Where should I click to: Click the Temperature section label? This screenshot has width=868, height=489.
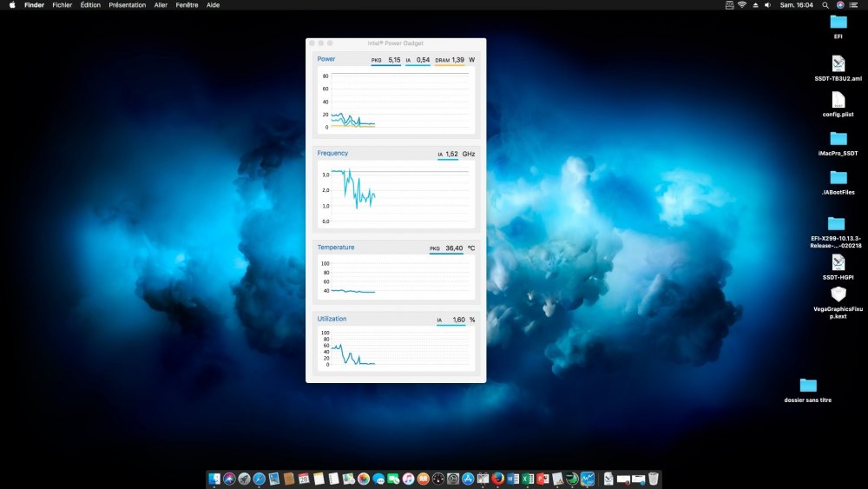coord(335,247)
